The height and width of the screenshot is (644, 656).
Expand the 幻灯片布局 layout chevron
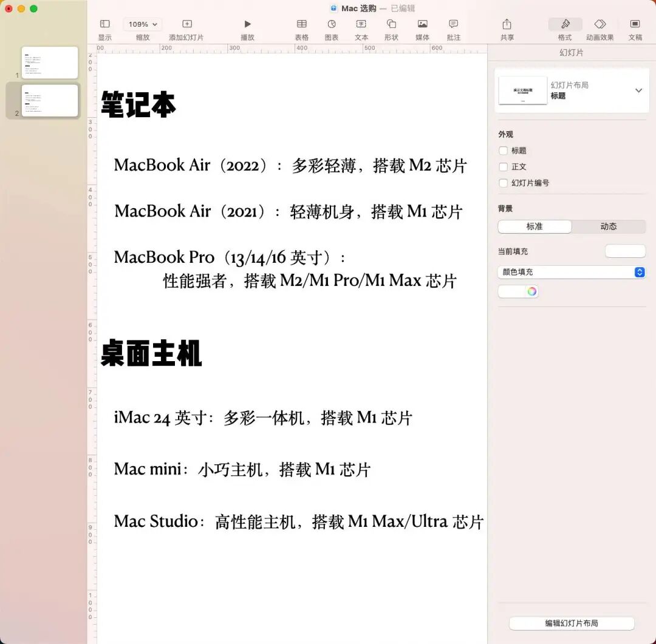tap(638, 90)
